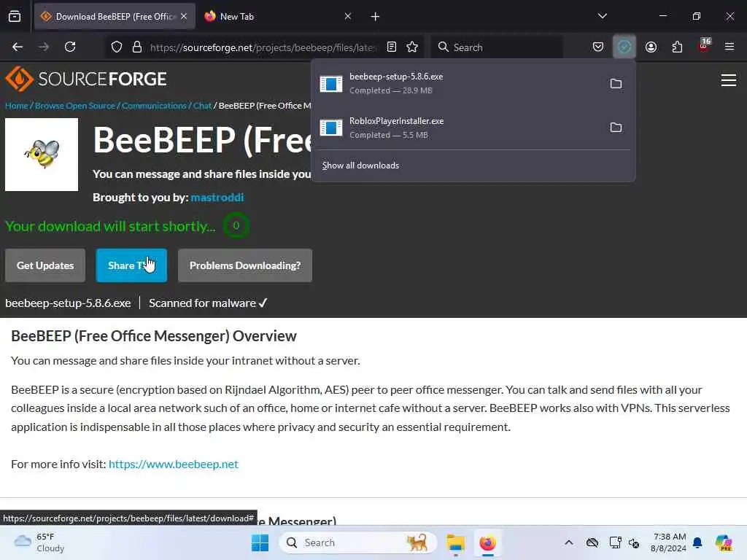
Task: Open a new tab with plus button
Action: coord(376,17)
